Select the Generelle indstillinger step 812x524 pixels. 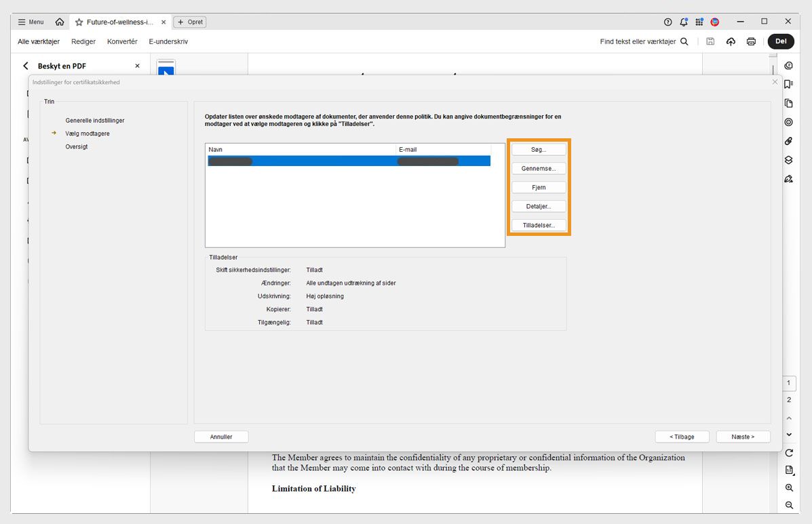click(x=95, y=120)
